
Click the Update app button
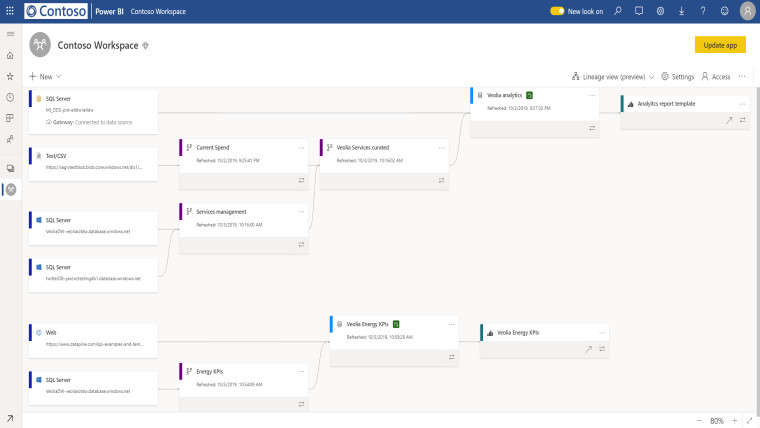click(x=720, y=45)
